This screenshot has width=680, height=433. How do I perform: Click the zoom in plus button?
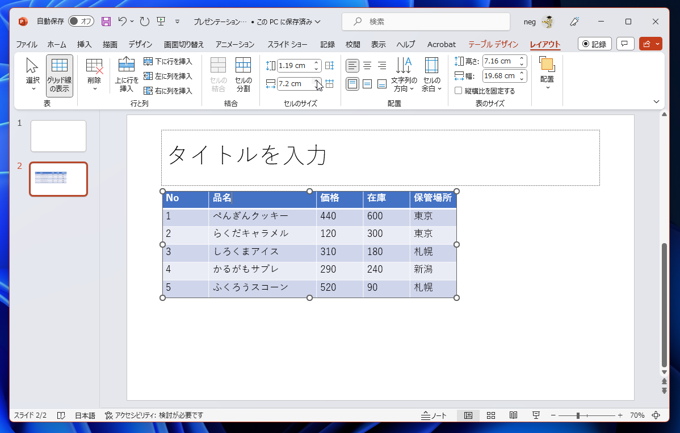620,415
